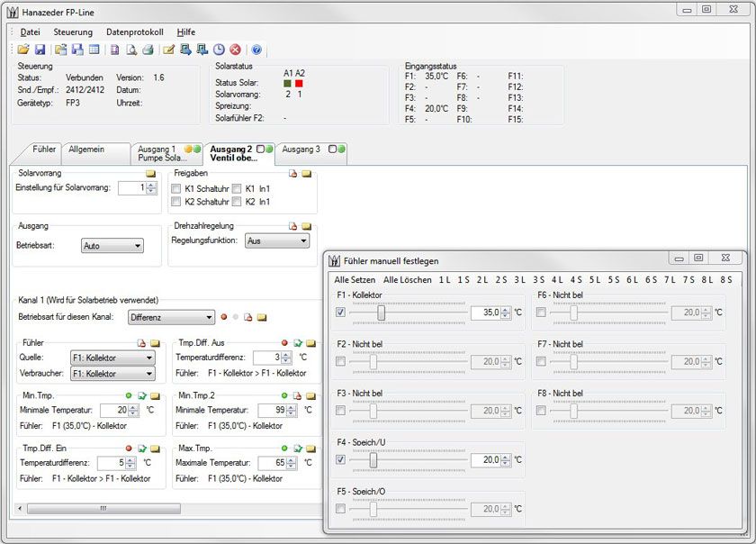Click the blue help question mark icon
This screenshot has width=756, height=544.
pyautogui.click(x=256, y=50)
